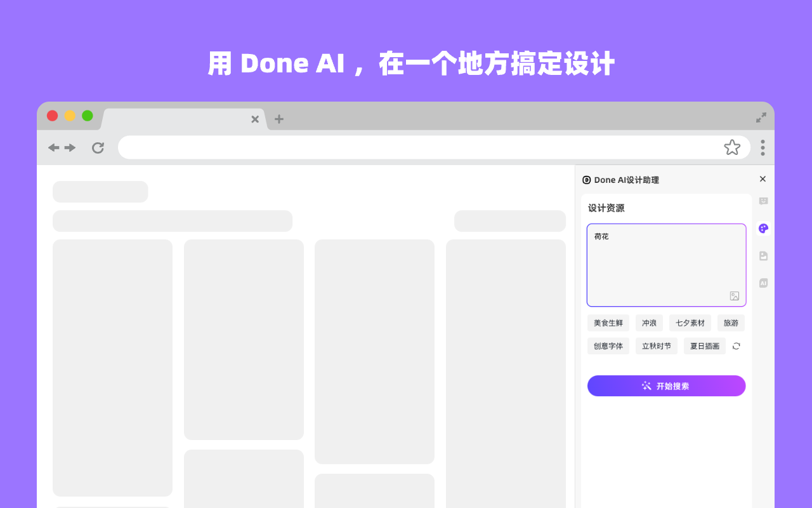Open the chat assistant sidebar icon
The image size is (812, 508).
click(x=763, y=201)
